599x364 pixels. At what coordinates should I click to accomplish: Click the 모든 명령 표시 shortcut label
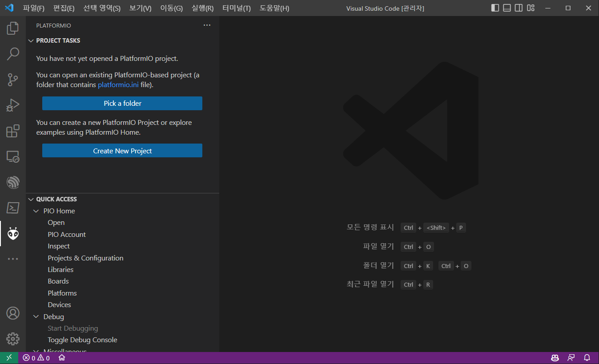coord(370,227)
